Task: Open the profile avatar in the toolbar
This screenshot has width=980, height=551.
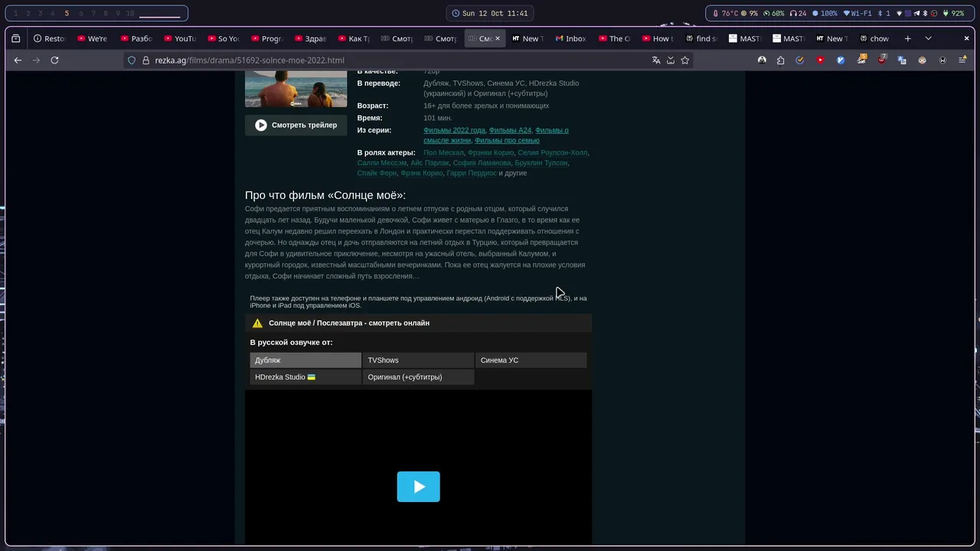Action: tap(762, 60)
